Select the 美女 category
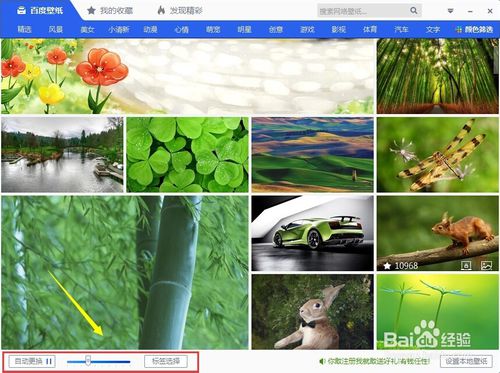 [x=87, y=29]
